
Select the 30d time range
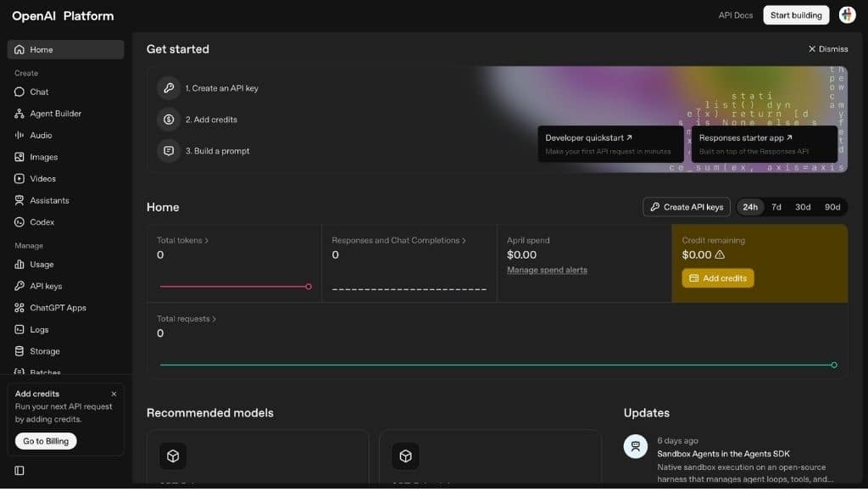(803, 207)
